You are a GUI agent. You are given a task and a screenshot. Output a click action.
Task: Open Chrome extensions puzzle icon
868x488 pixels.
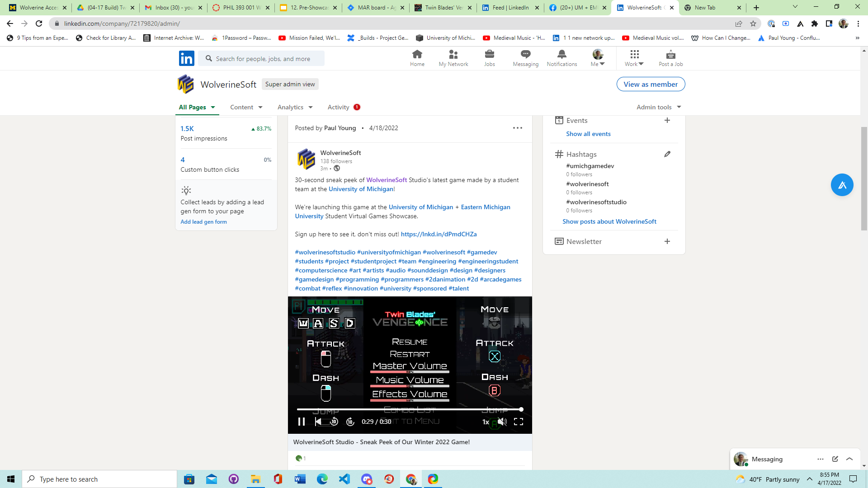(814, 23)
